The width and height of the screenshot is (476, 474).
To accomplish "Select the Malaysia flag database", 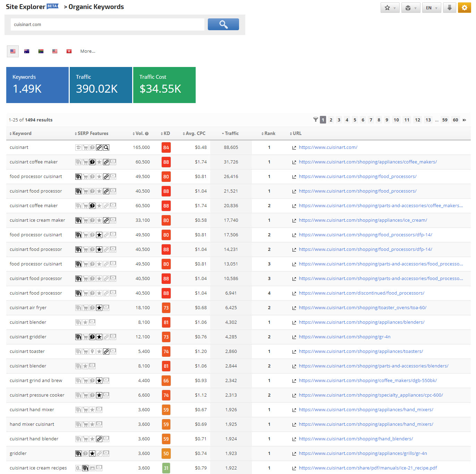I will [x=55, y=51].
